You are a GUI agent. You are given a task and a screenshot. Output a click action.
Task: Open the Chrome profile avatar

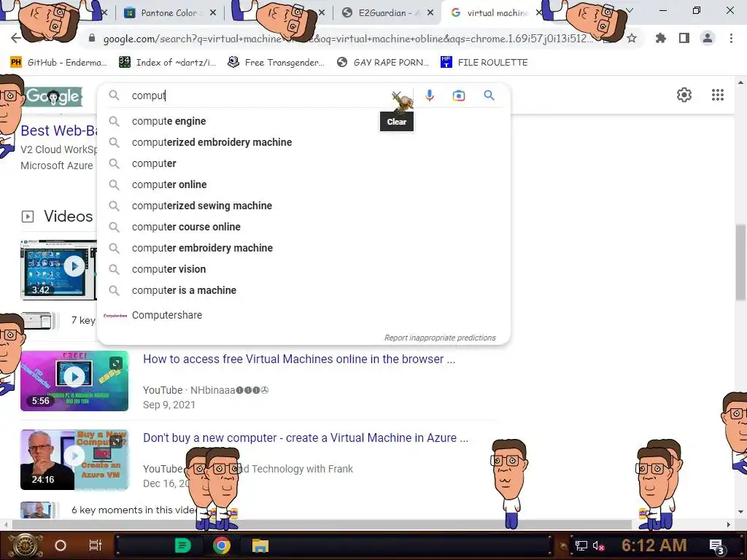tap(708, 38)
